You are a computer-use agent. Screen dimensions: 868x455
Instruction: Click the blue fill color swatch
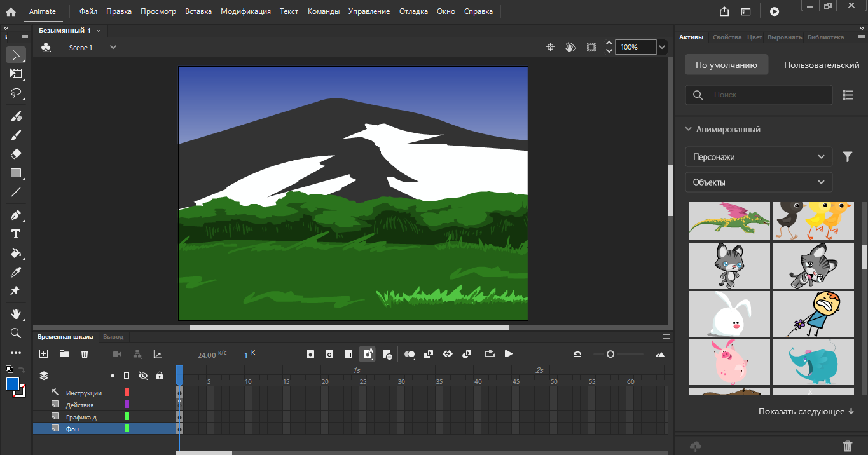[x=13, y=384]
